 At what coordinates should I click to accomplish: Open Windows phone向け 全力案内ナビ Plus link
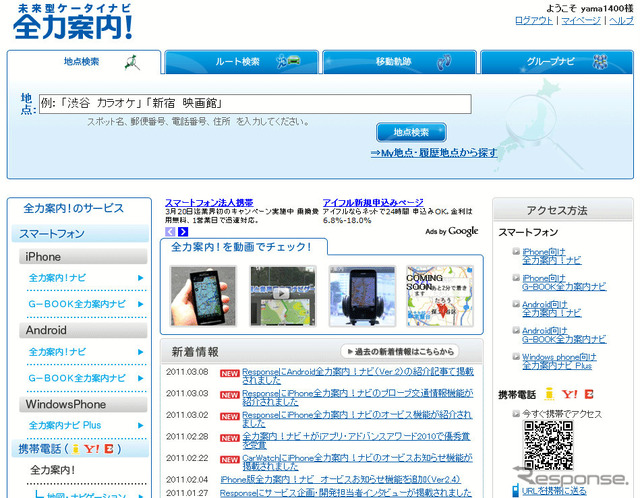point(559,362)
